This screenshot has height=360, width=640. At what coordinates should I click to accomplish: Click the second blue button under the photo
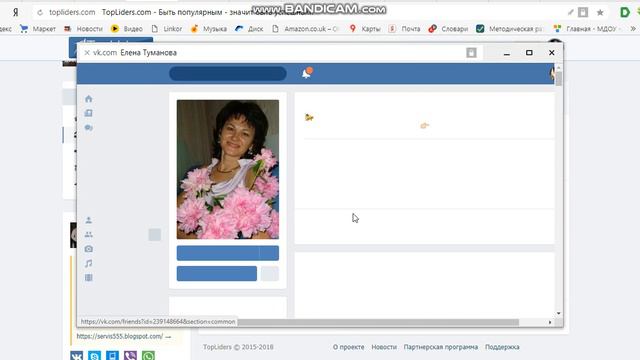pyautogui.click(x=217, y=274)
